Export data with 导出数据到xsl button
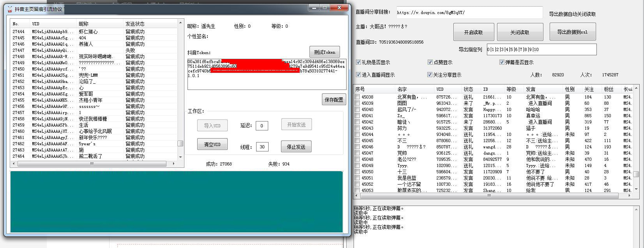The height and width of the screenshot is (248, 644). 572,32
